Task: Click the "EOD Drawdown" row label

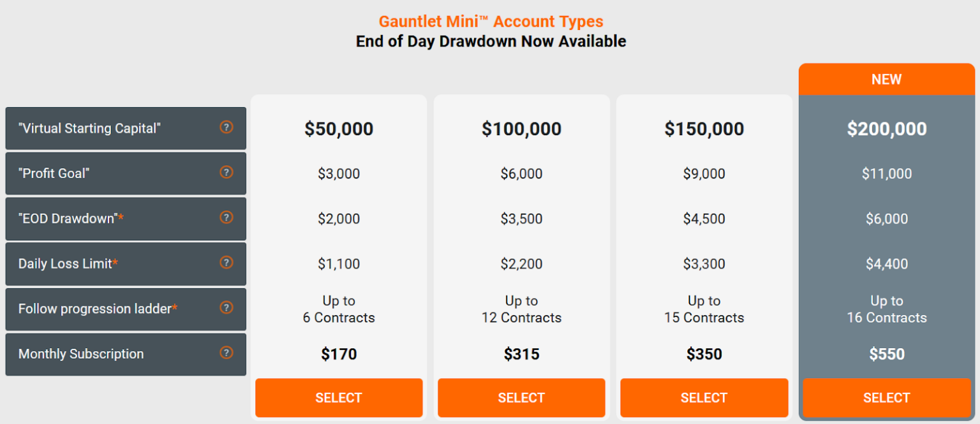Action: click(x=71, y=219)
